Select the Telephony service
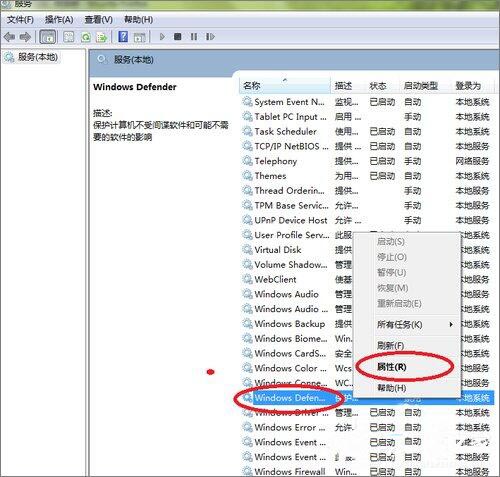 click(367, 161)
